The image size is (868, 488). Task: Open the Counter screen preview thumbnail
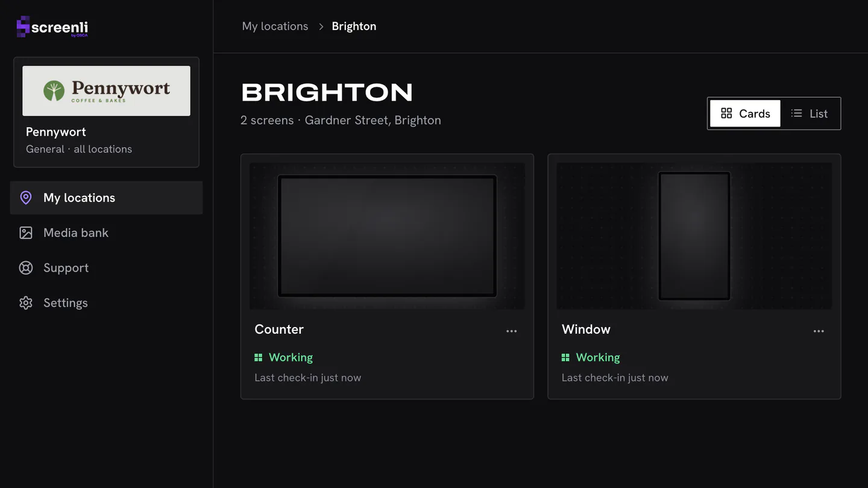tap(387, 236)
